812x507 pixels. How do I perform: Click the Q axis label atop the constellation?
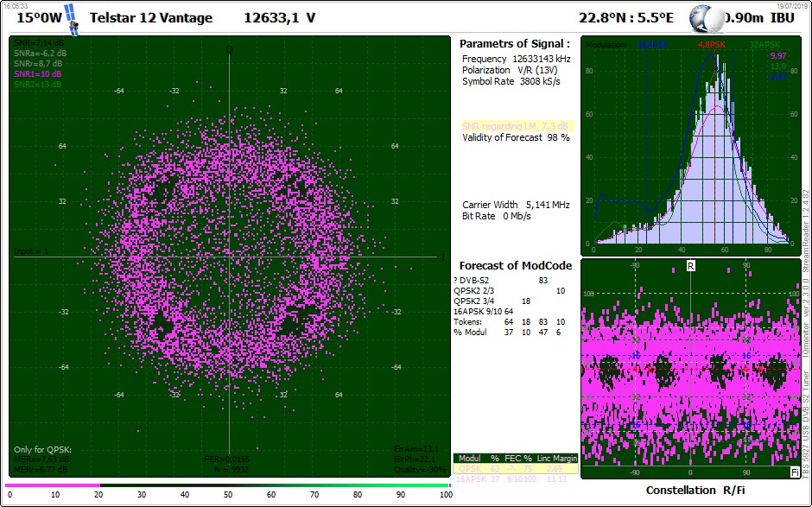coord(229,49)
